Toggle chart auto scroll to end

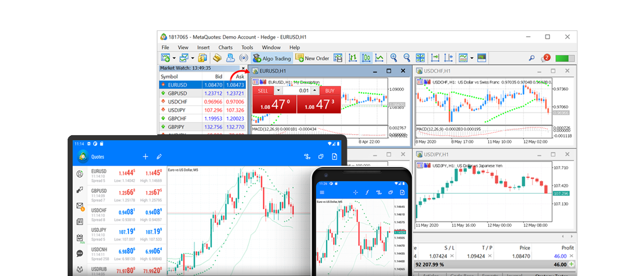(435, 58)
